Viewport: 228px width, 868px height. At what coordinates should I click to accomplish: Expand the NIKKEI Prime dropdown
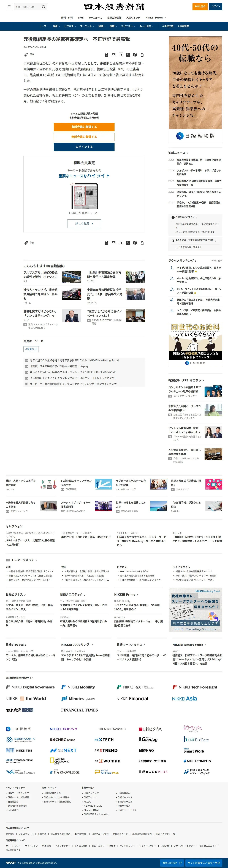155,17
